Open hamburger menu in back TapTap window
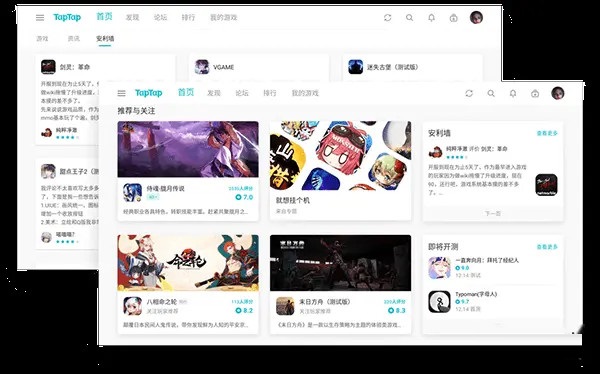Image resolution: width=600 pixels, height=374 pixels. [x=40, y=18]
